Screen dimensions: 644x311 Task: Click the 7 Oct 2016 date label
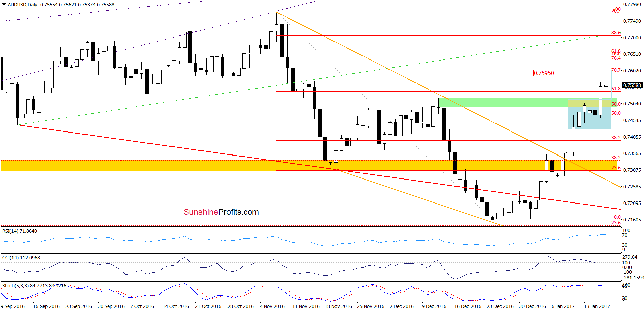(142, 306)
